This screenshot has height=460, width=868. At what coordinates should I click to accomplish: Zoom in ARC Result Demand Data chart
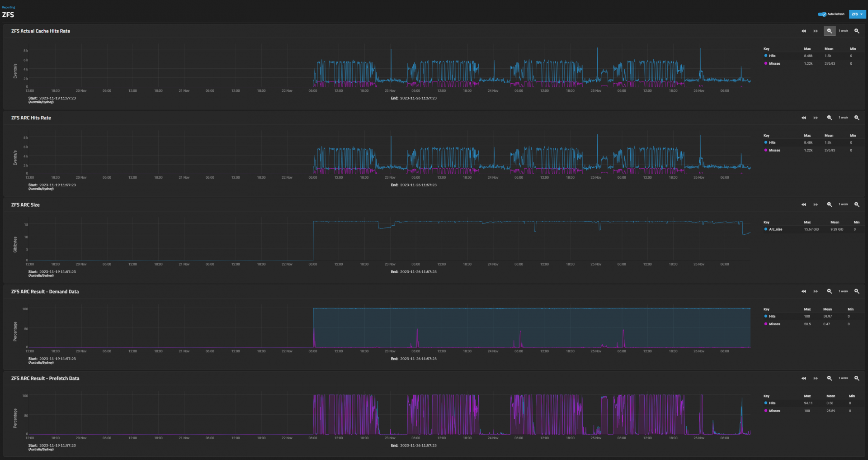(857, 292)
